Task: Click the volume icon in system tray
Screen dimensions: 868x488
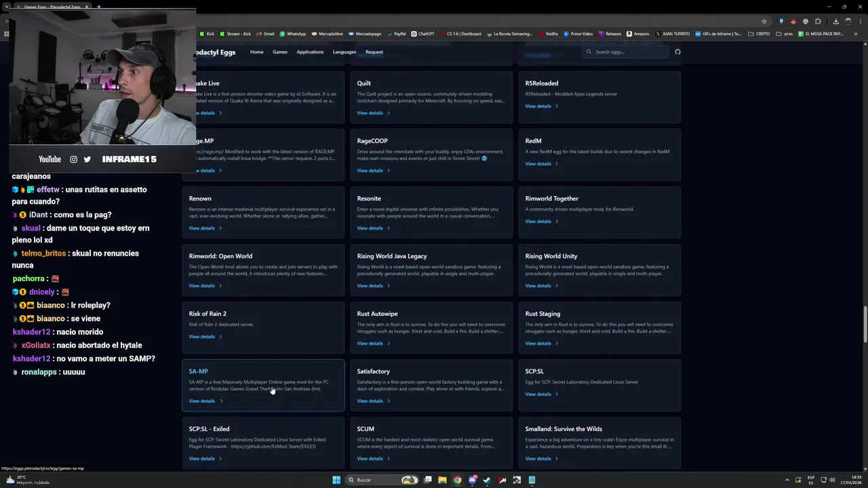Action: (x=831, y=480)
